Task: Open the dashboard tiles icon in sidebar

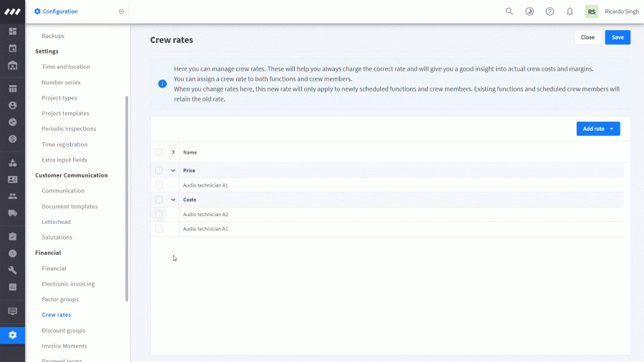Action: pyautogui.click(x=13, y=31)
